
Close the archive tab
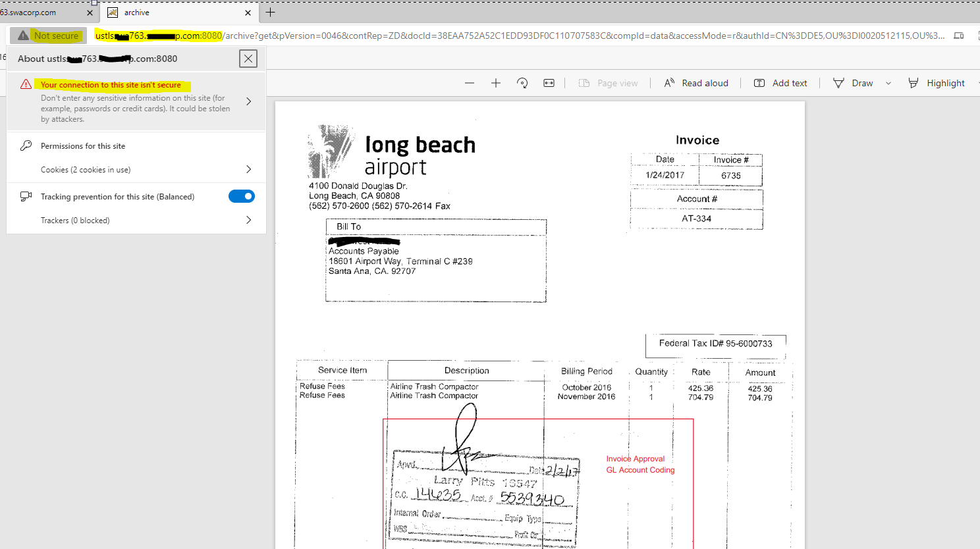coord(248,13)
